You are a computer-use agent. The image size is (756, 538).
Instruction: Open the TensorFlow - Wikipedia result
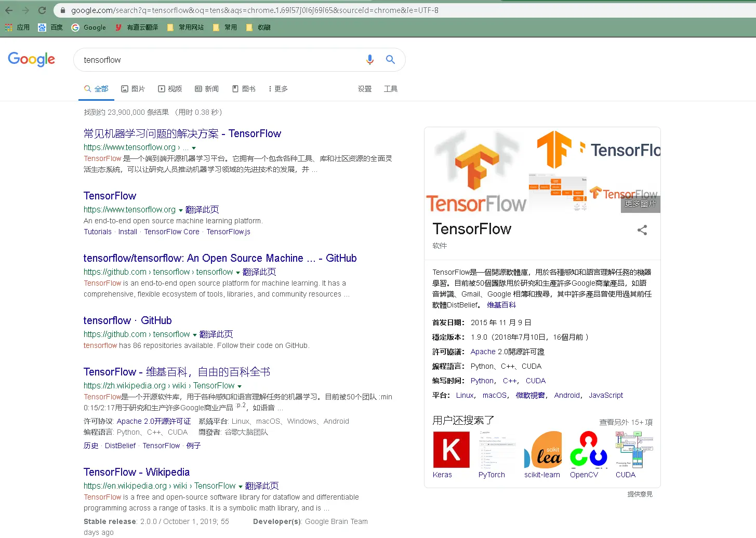pyautogui.click(x=137, y=472)
